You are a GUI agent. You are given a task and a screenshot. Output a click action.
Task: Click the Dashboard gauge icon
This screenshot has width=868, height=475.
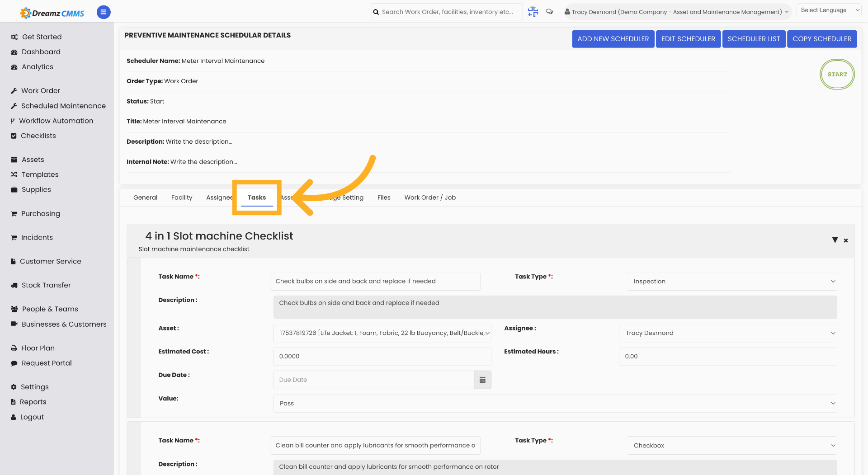tap(14, 52)
